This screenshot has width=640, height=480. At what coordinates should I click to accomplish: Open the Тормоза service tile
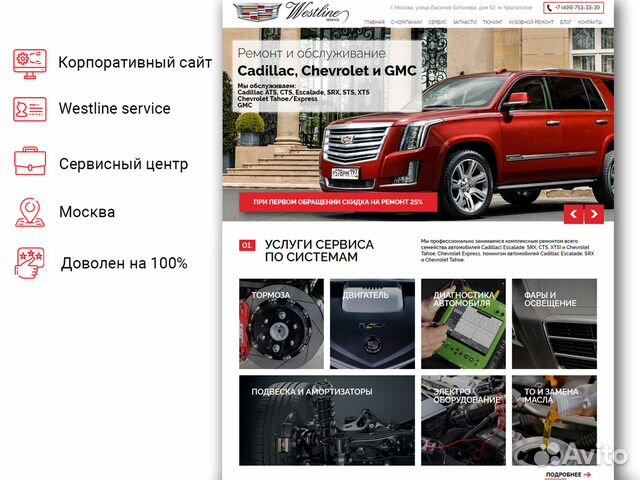pyautogui.click(x=281, y=324)
